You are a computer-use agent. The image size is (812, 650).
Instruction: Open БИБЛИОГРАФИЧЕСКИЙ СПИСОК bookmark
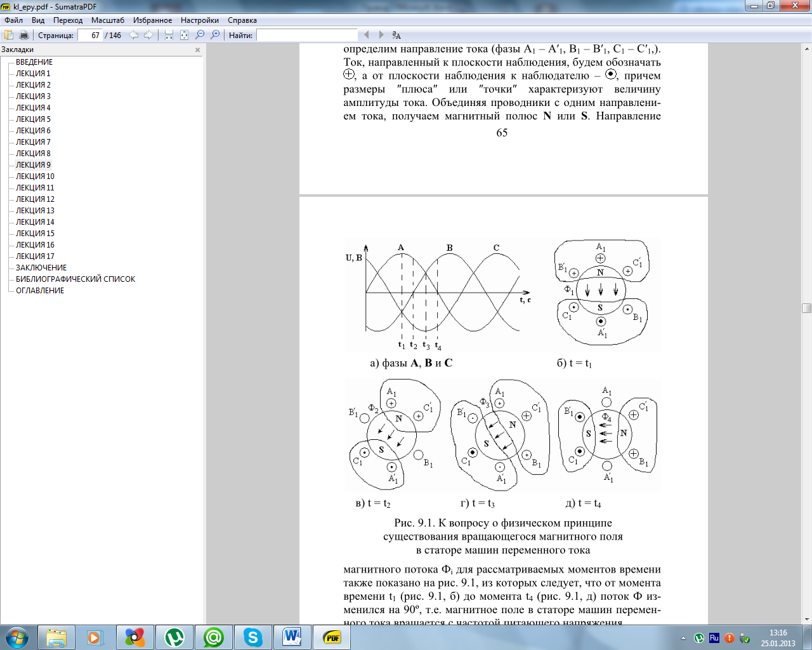click(x=75, y=279)
